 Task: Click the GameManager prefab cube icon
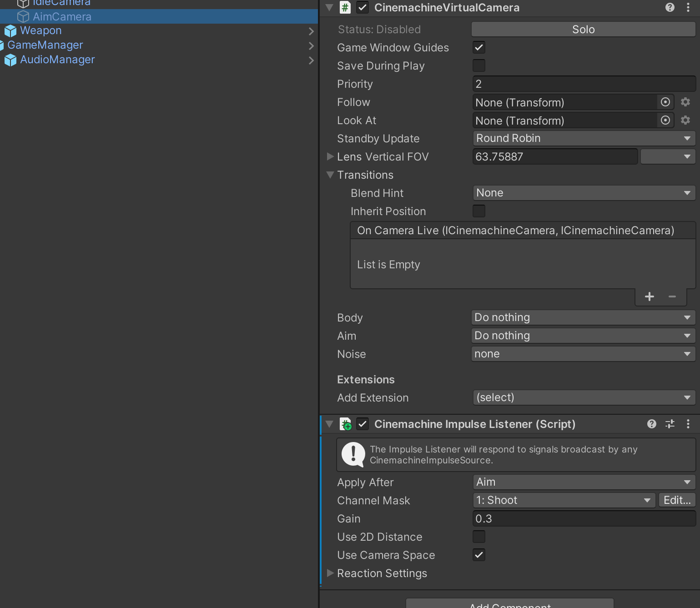pyautogui.click(x=2, y=45)
